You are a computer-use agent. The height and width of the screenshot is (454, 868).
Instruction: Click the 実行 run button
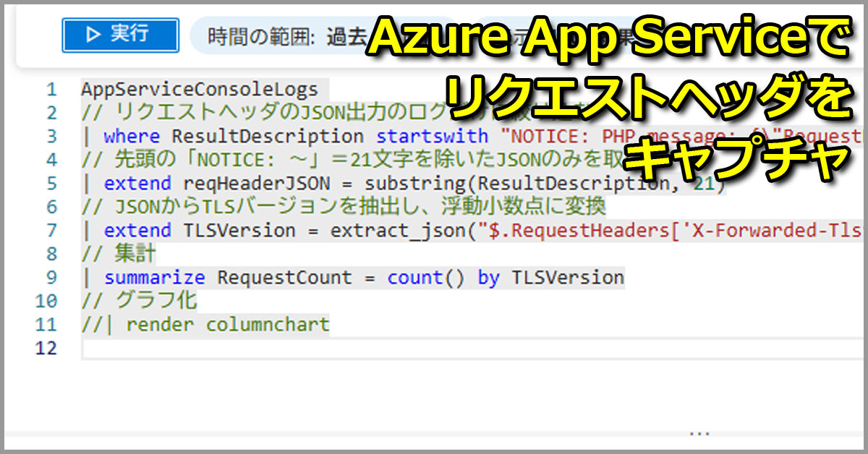tap(120, 35)
